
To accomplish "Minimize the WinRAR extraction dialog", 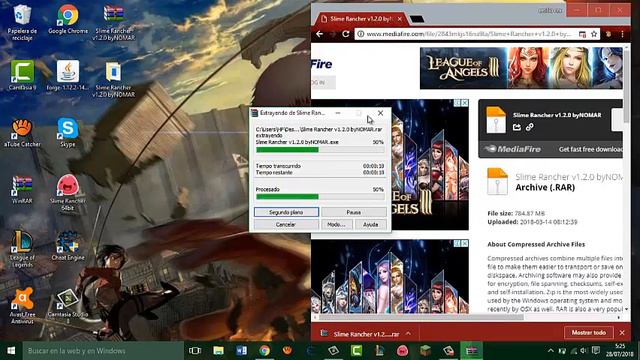I will click(x=338, y=113).
